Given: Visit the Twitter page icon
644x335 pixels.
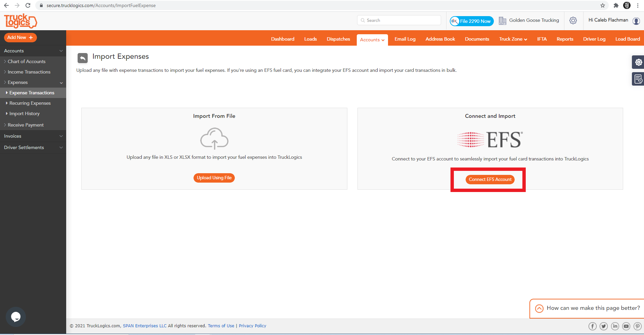Looking at the screenshot, I should point(604,326).
